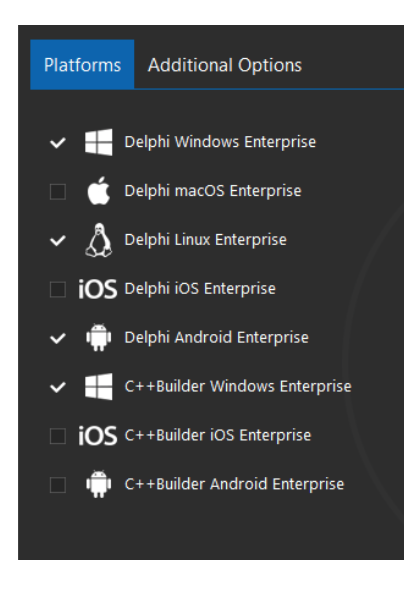Check the C++Builder Android Enterprise checkbox
Viewport: 416px width, 590px height.
pos(58,485)
